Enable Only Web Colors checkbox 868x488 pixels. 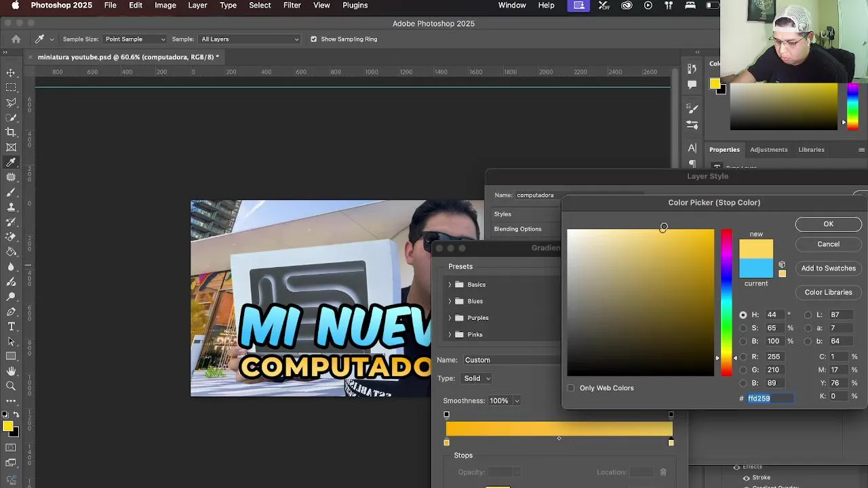[571, 388]
